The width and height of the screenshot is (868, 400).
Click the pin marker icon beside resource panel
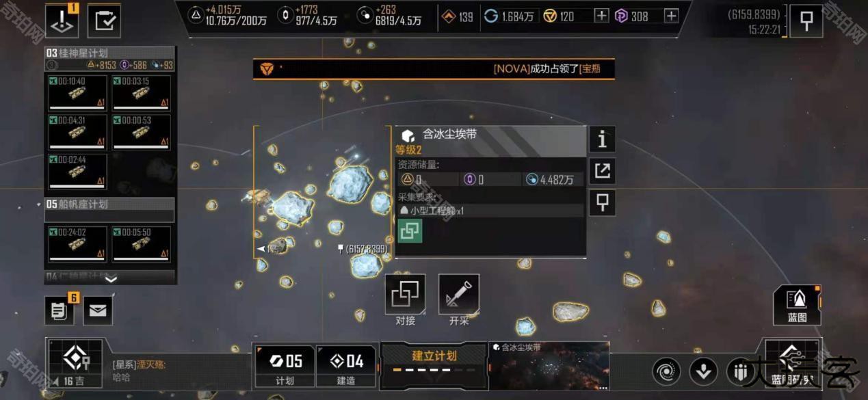point(602,203)
